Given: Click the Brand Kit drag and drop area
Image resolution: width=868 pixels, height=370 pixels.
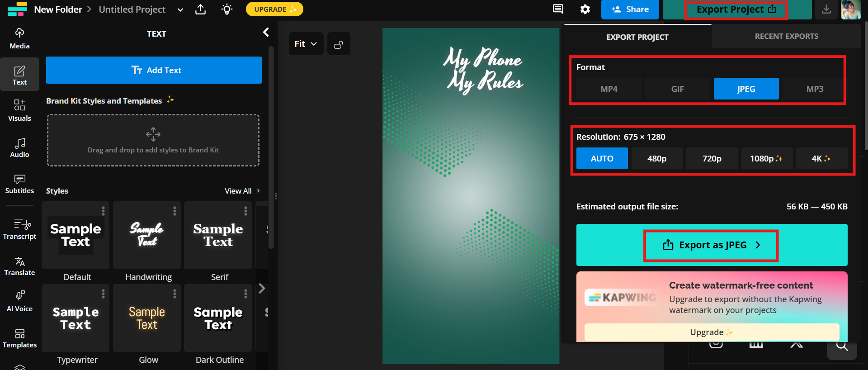Looking at the screenshot, I should click(x=153, y=140).
